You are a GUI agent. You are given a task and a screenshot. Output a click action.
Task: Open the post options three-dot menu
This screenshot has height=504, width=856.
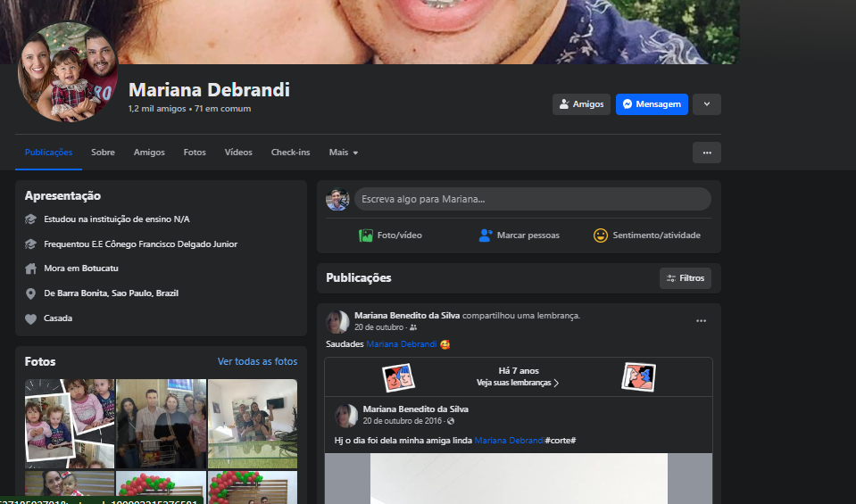point(701,321)
